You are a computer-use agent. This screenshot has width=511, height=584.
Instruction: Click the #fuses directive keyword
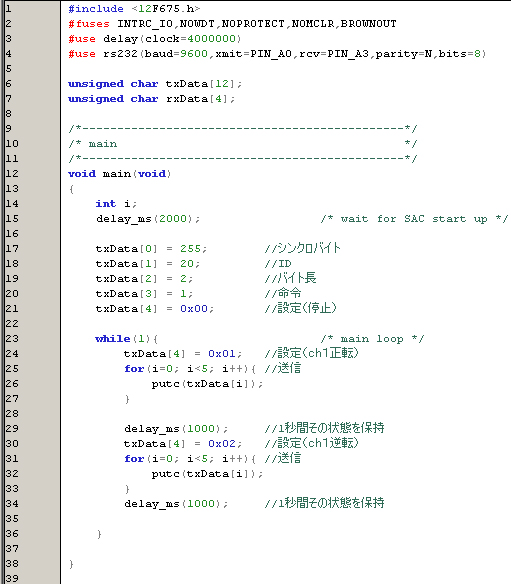click(x=89, y=24)
